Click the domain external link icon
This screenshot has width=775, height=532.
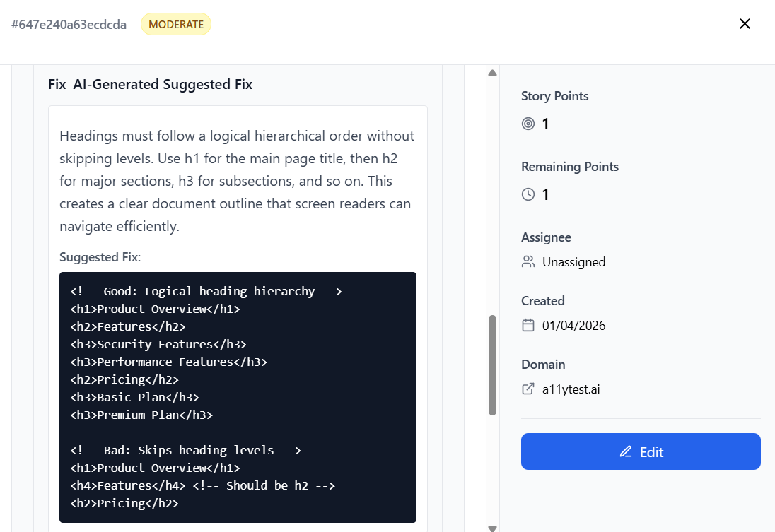(x=528, y=389)
